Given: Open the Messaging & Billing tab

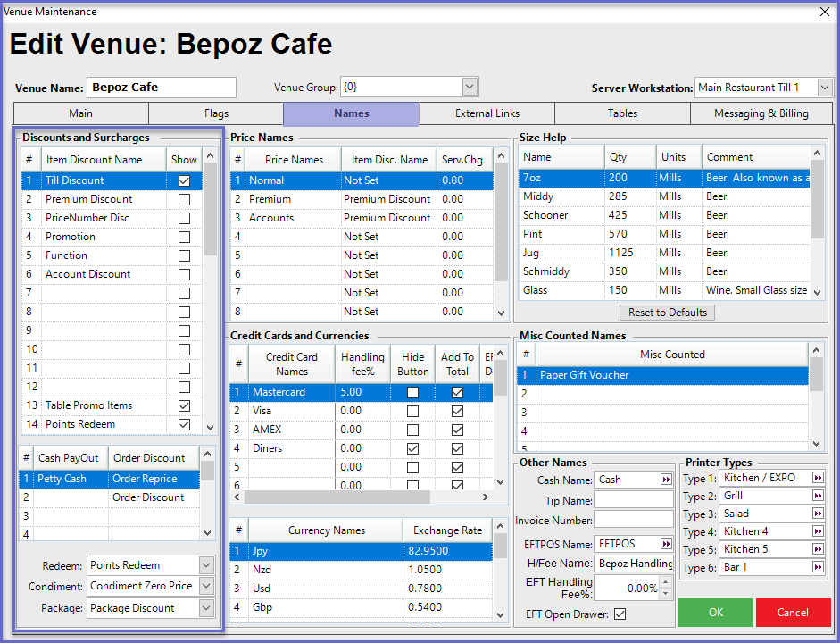Looking at the screenshot, I should coord(761,113).
